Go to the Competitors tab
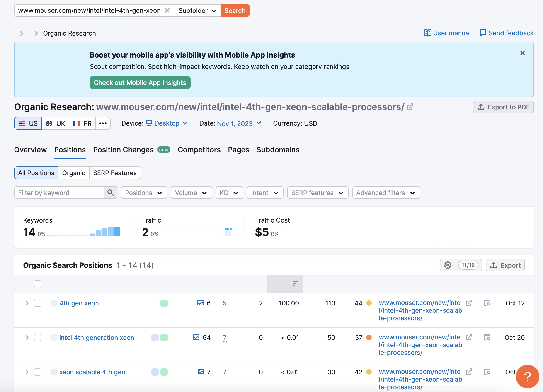Screen dimensions: 543x392 point(199,150)
